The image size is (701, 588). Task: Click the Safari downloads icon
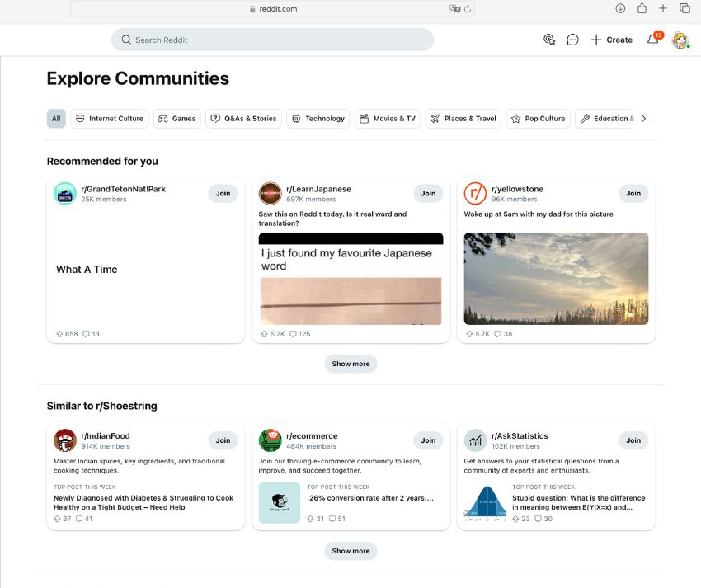620,8
